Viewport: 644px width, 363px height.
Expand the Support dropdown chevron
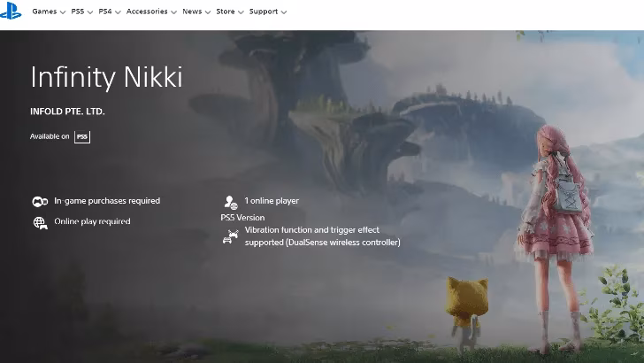coord(284,12)
